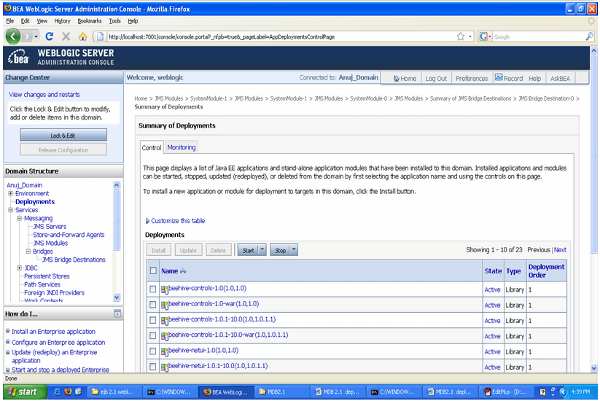
Task: Click the library icon beside beehive-netui-1.0.1-10.0(1.0,1.0.1.1)
Action: click(x=165, y=367)
